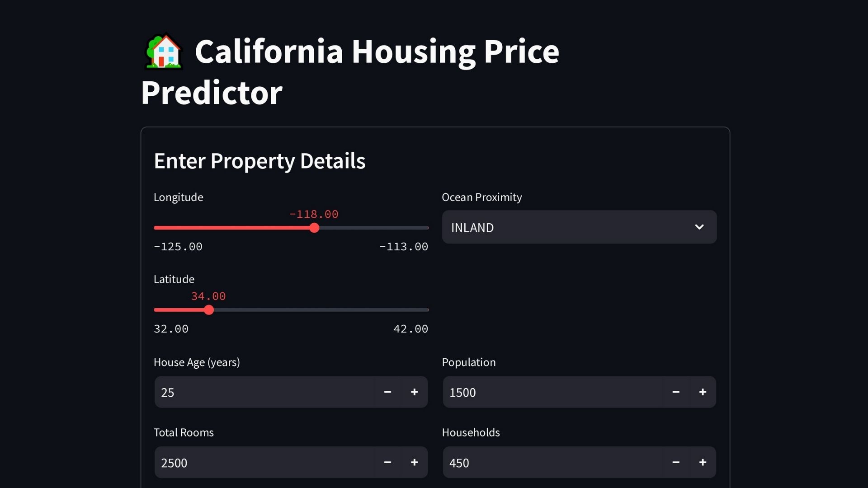Click the INLAND selected option text

point(472,228)
